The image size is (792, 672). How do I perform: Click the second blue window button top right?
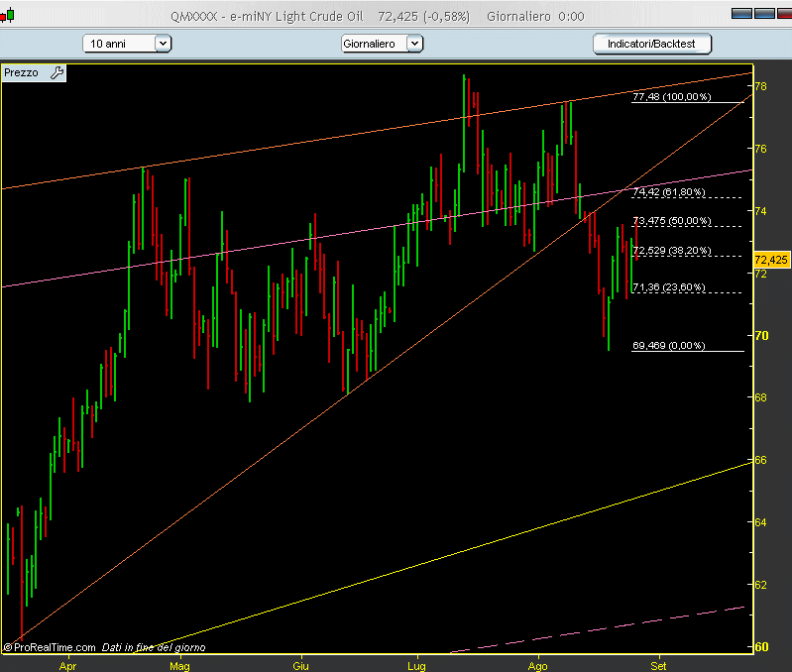764,14
